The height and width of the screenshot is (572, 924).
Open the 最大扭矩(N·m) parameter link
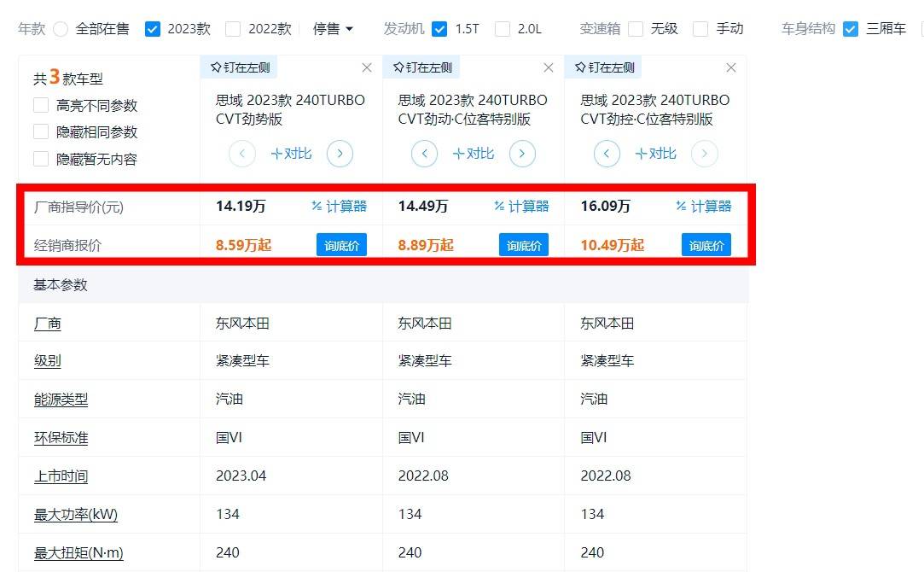pos(78,552)
